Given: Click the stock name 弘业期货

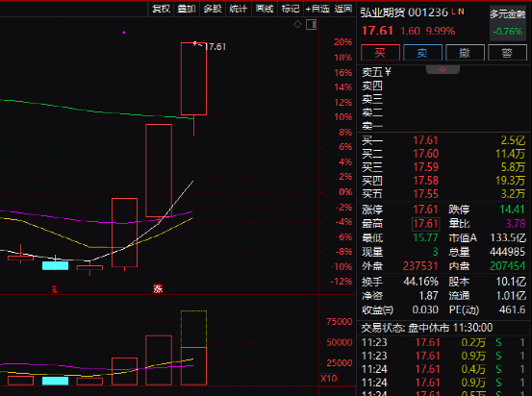Looking at the screenshot, I should 382,12.
